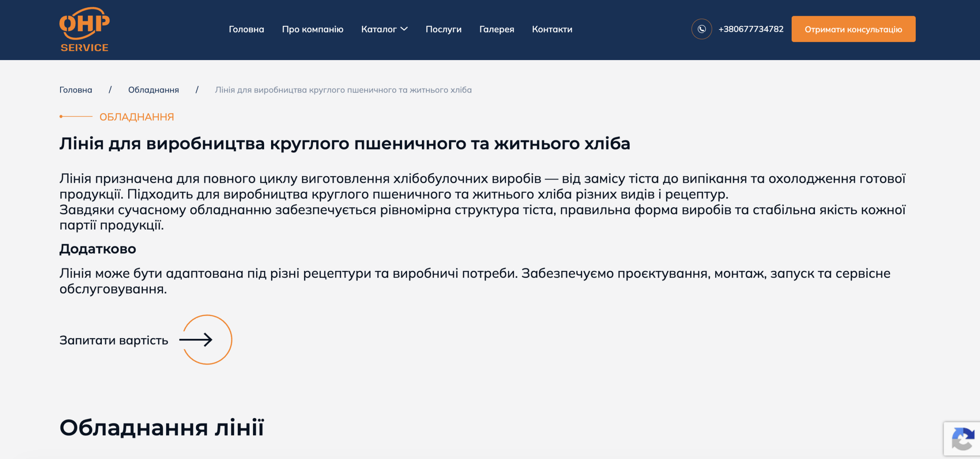Image resolution: width=980 pixels, height=459 pixels.
Task: Click the Головна breadcrumb link
Action: (76, 90)
